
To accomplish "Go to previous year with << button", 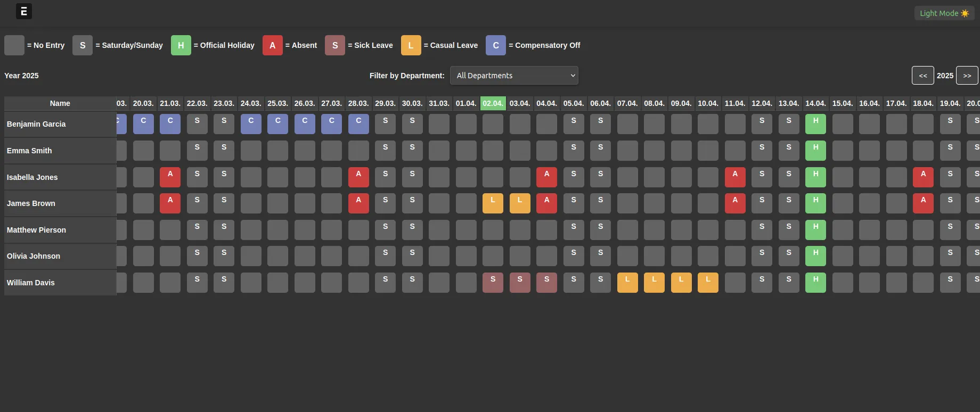I will point(922,76).
